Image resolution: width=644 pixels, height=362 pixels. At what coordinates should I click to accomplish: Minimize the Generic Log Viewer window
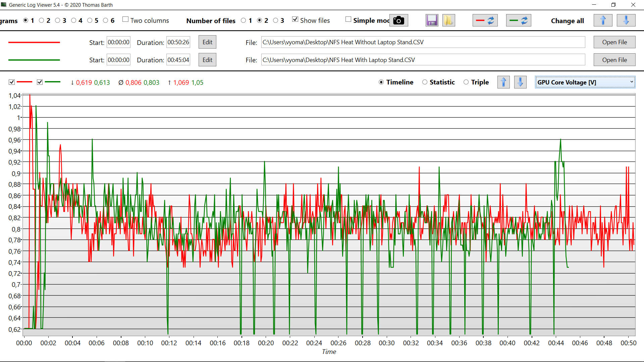pos(594,5)
